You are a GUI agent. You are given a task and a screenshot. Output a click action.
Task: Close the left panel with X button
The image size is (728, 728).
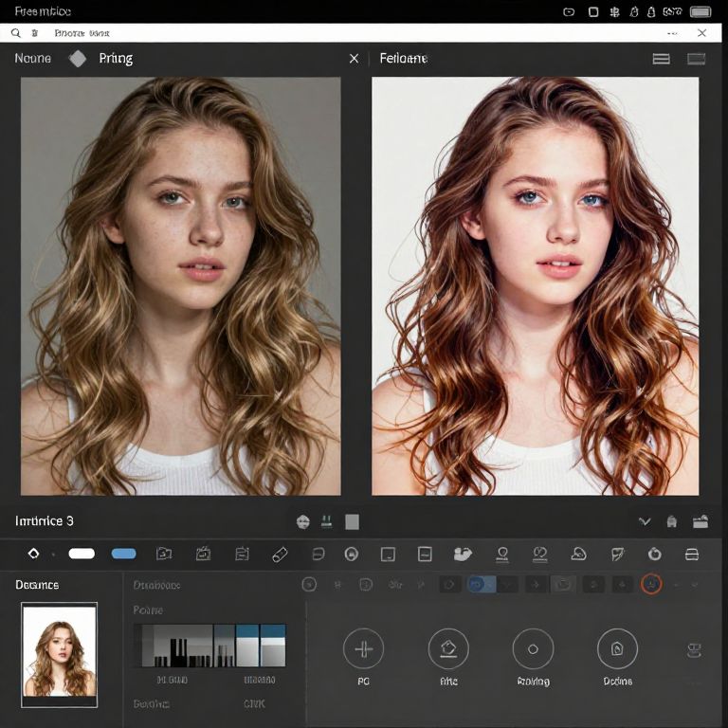tap(354, 59)
